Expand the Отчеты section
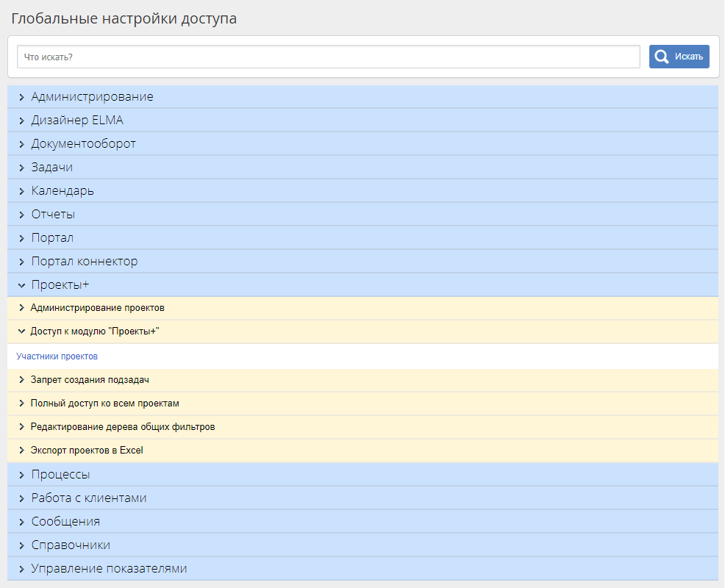 click(x=53, y=215)
